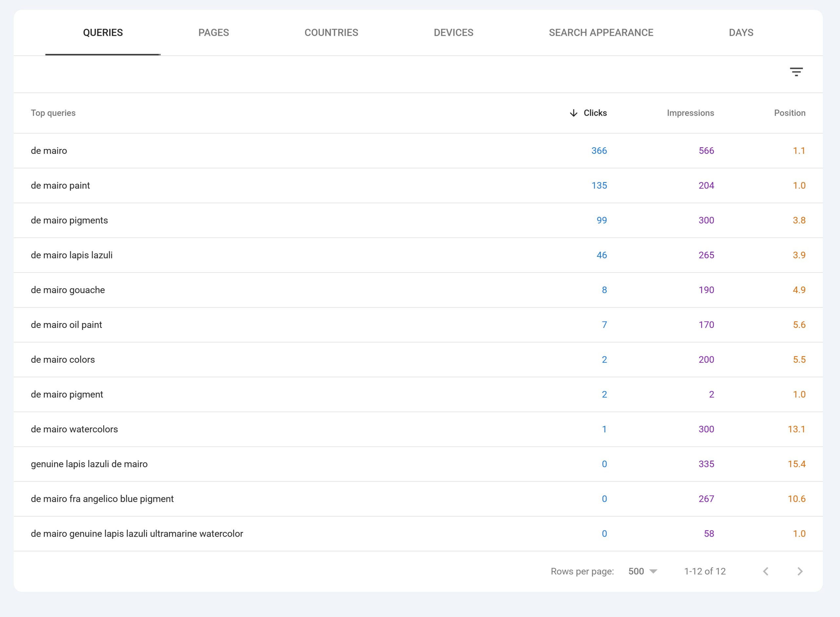Click the 265 impressions value
840x617 pixels.
click(x=706, y=255)
